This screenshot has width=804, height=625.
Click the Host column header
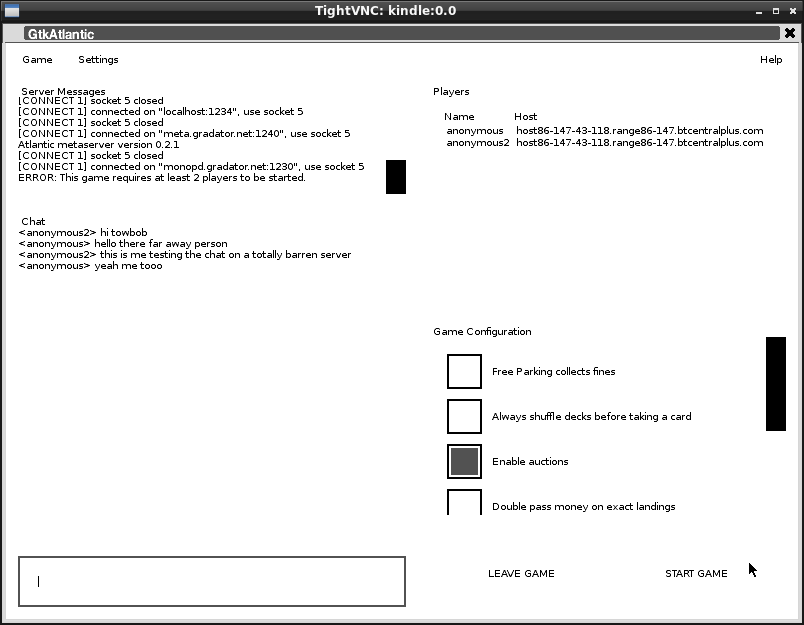[526, 116]
